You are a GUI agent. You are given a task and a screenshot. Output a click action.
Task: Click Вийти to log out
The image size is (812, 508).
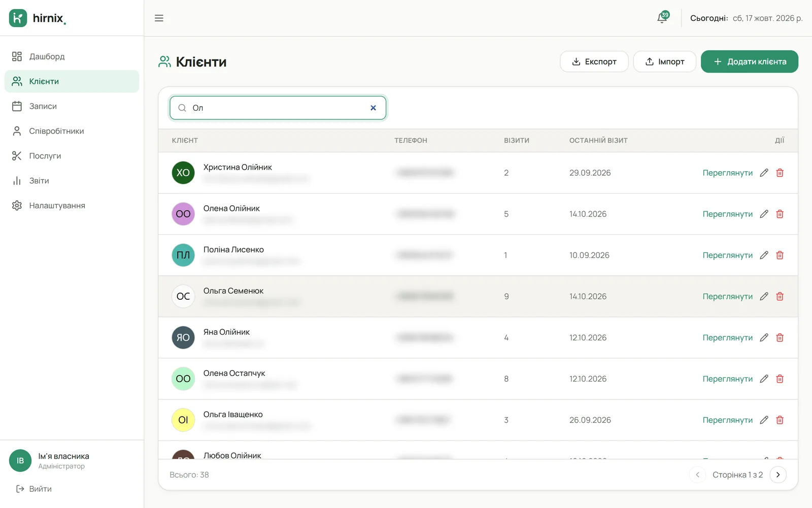pyautogui.click(x=34, y=489)
